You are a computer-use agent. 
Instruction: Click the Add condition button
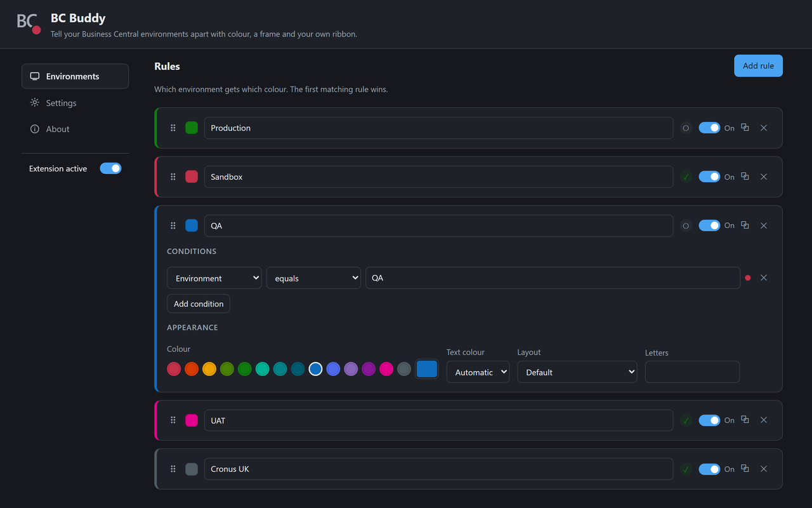[x=199, y=304]
